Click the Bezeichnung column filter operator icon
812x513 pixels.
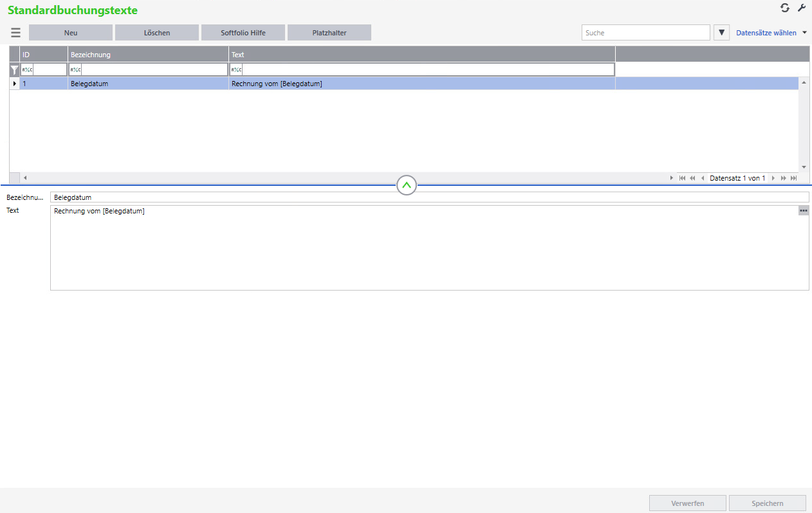pyautogui.click(x=75, y=69)
